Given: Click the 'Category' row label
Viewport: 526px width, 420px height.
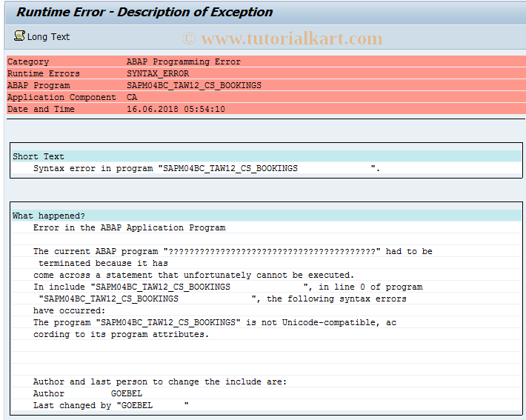Looking at the screenshot, I should (28, 61).
